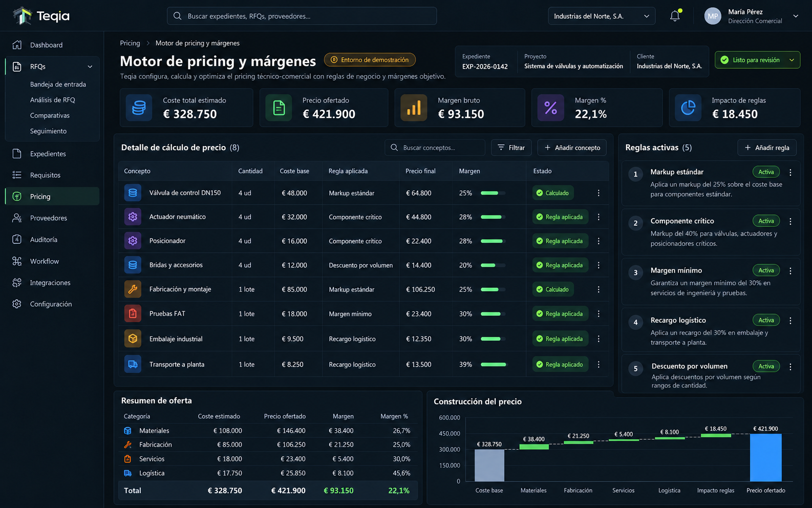The width and height of the screenshot is (812, 508).
Task: Collapse the RFQs sidebar section
Action: (x=90, y=67)
